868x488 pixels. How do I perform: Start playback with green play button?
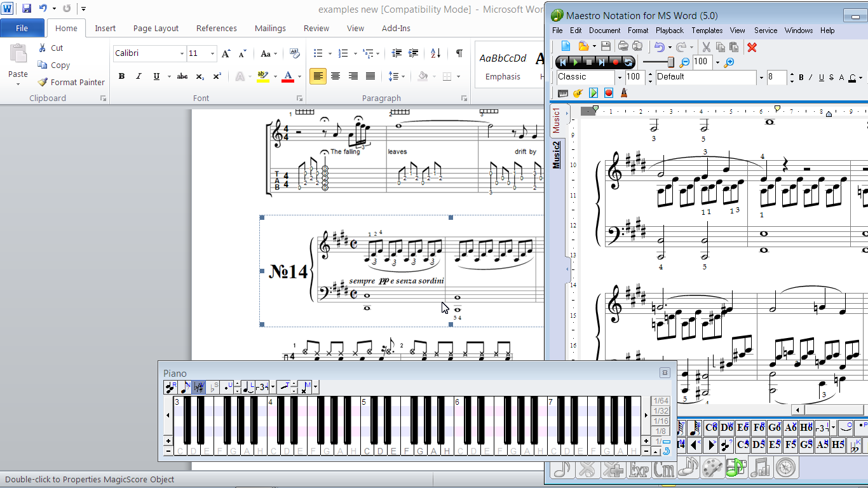tap(576, 62)
